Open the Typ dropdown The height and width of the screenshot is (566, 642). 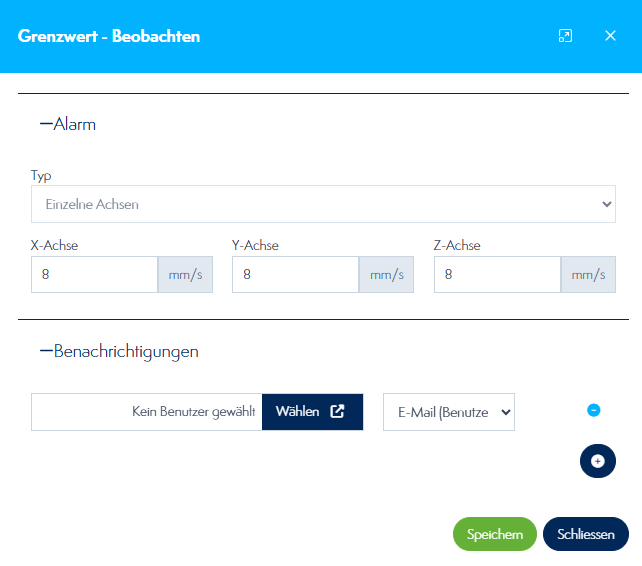pyautogui.click(x=323, y=204)
